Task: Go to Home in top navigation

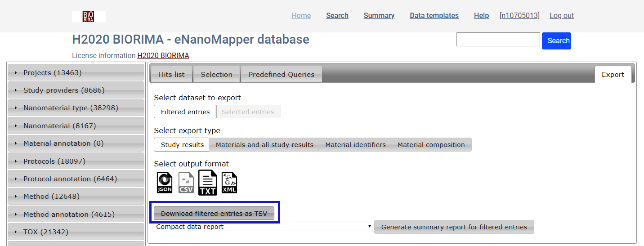Action: coord(301,15)
